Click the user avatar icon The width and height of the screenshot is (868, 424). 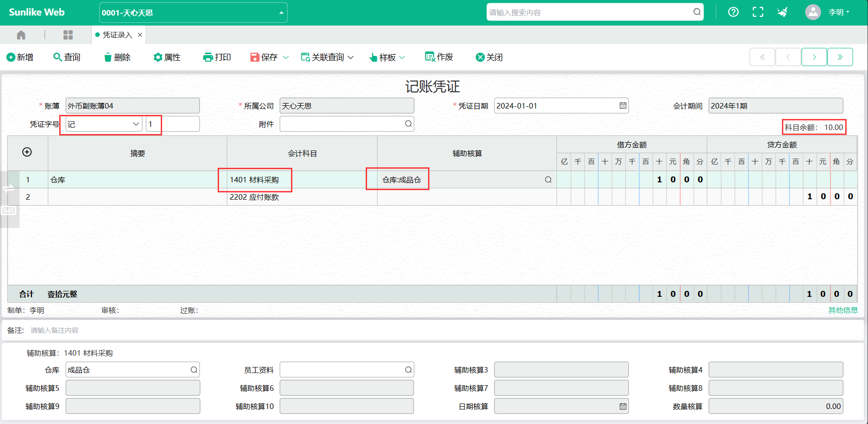813,12
